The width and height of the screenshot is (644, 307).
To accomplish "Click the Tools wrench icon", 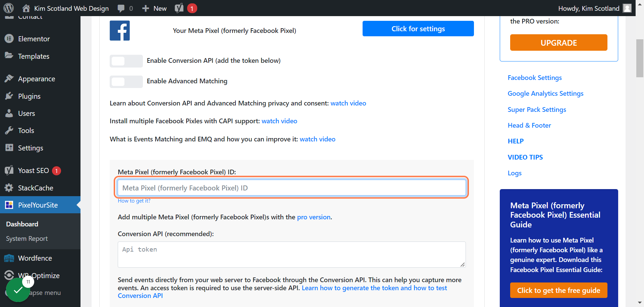I will point(9,130).
